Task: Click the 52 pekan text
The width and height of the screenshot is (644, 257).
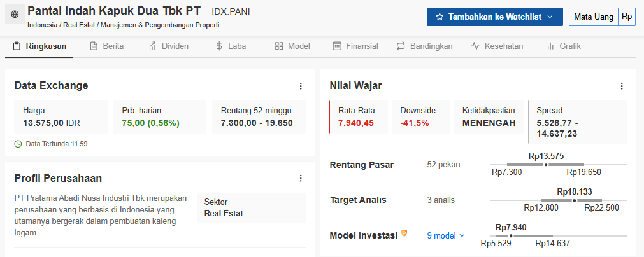Action: tap(443, 165)
